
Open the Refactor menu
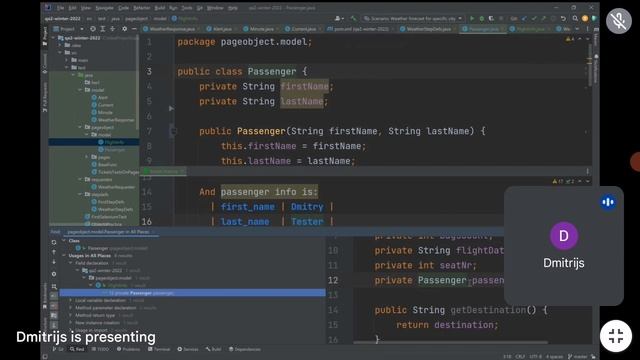(x=142, y=8)
